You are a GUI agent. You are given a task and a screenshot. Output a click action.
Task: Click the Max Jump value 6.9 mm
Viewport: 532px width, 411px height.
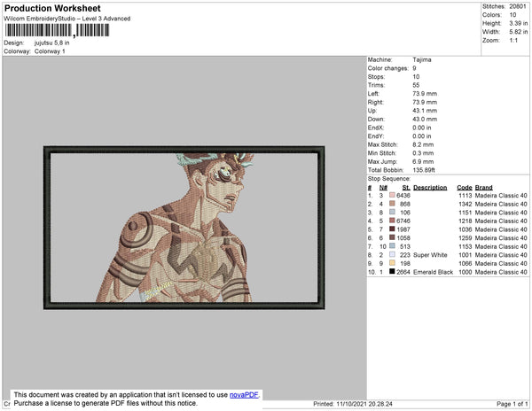click(x=423, y=161)
